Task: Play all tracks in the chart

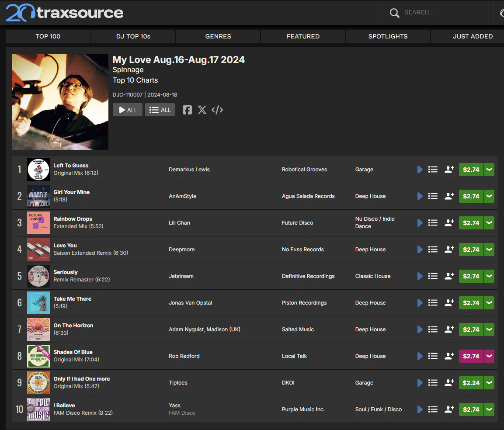Action: coord(128,110)
